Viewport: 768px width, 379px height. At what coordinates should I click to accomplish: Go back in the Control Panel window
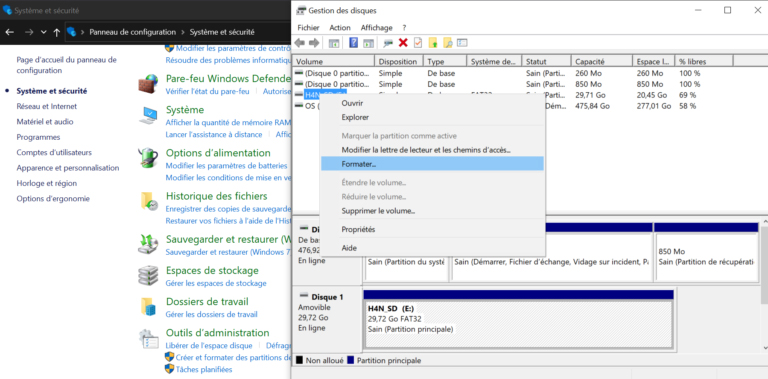click(x=10, y=32)
